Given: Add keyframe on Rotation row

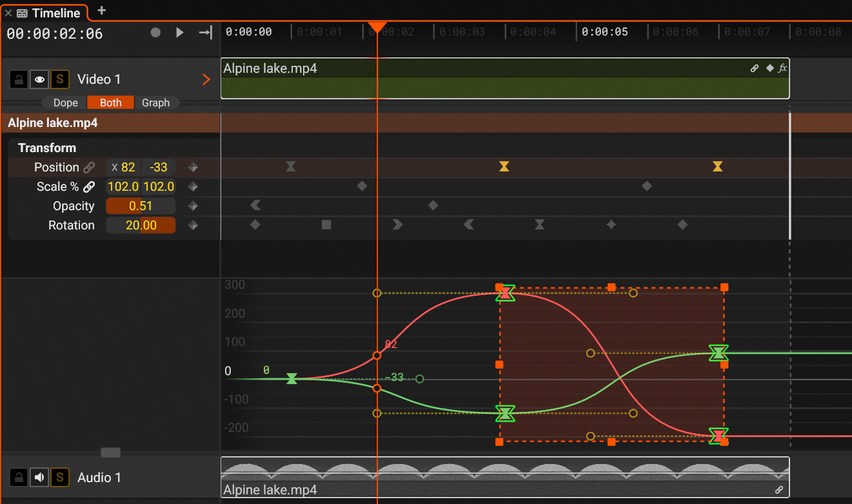Looking at the screenshot, I should click(x=192, y=226).
